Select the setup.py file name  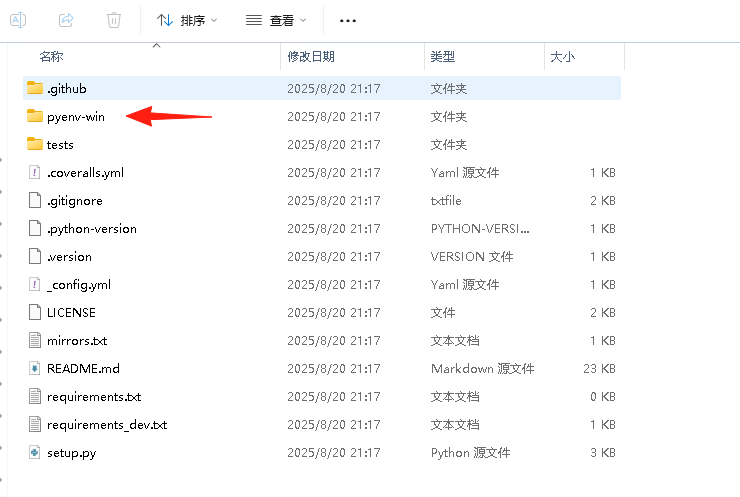click(72, 453)
